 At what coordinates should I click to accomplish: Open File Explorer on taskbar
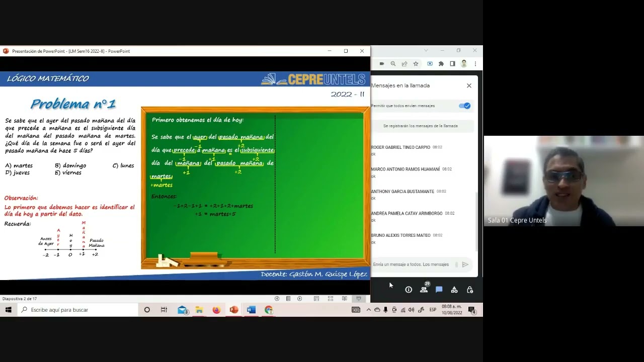(199, 310)
